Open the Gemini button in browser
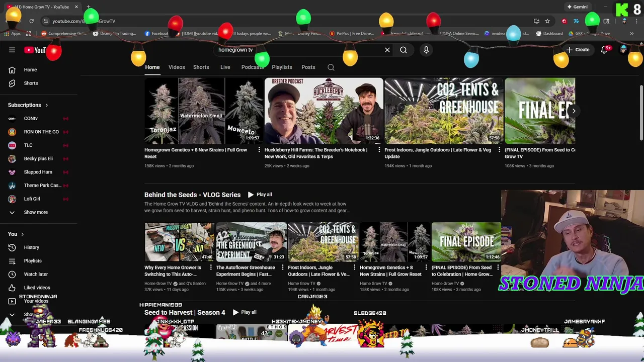644x362 pixels. click(x=577, y=7)
